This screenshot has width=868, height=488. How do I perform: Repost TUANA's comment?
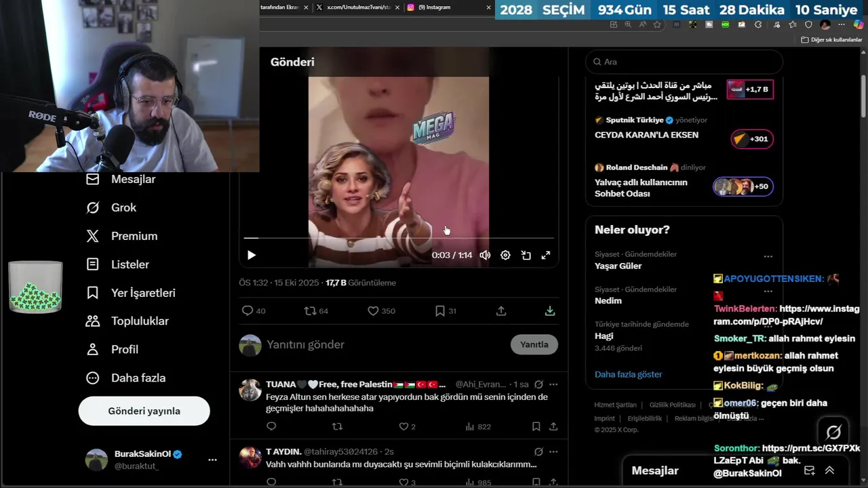337,426
